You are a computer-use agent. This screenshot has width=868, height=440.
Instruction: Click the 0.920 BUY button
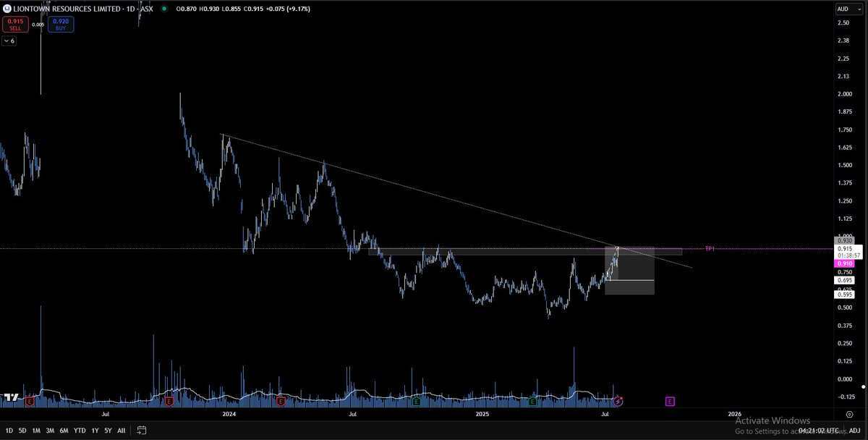61,25
